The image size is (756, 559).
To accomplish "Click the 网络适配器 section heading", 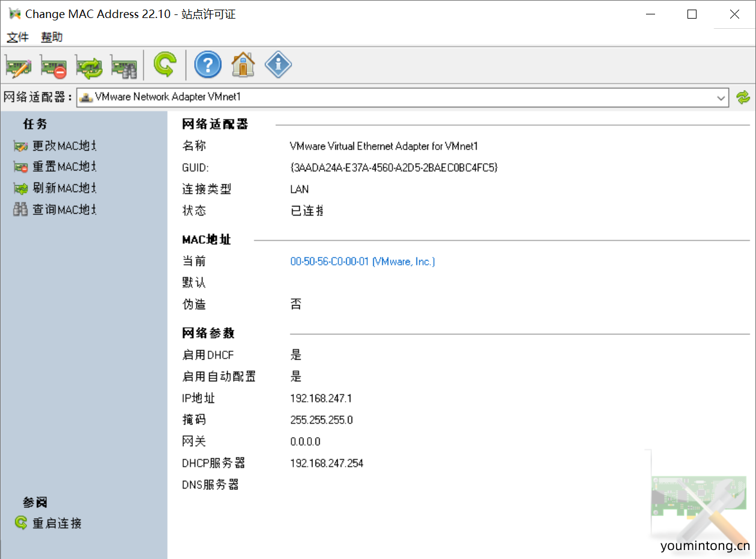I will (215, 124).
